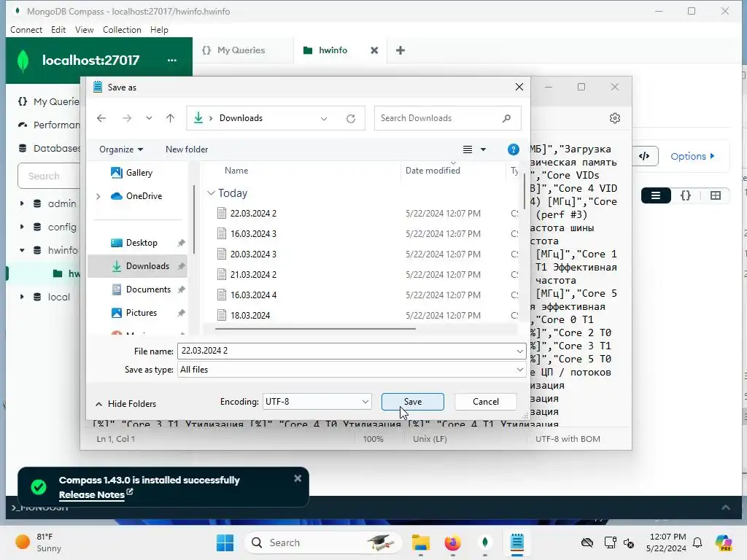Open the Save as type dropdown
This screenshot has width=747, height=560.
coord(352,370)
